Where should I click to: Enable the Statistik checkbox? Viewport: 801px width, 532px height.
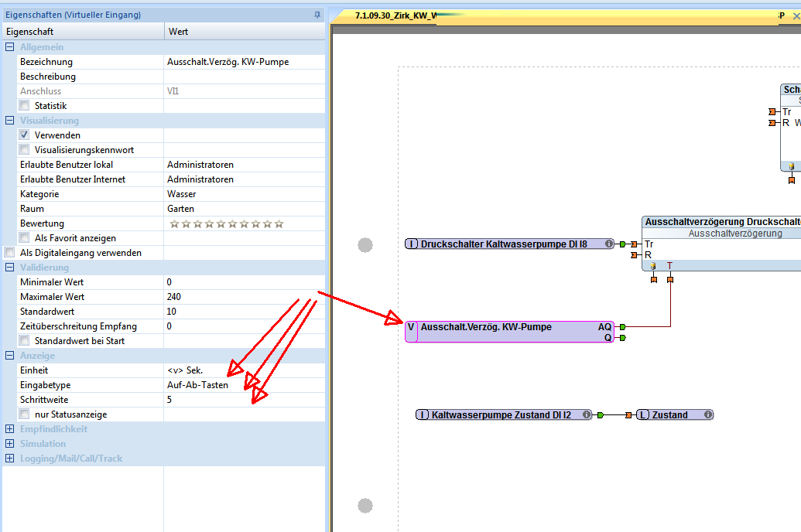pyautogui.click(x=24, y=106)
